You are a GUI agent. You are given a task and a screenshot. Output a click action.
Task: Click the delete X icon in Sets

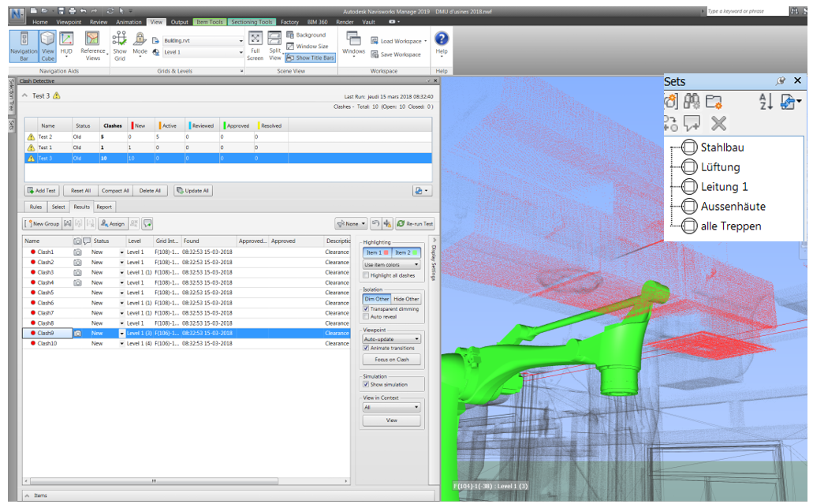718,123
